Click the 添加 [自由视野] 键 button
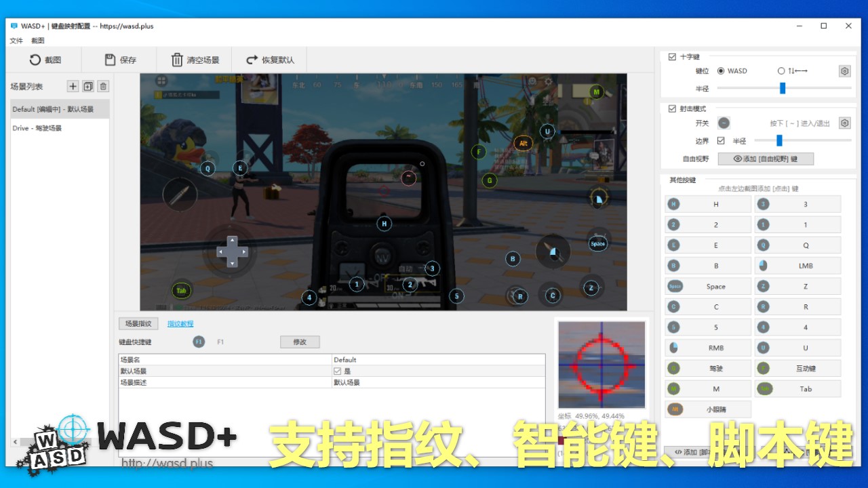 tap(765, 159)
